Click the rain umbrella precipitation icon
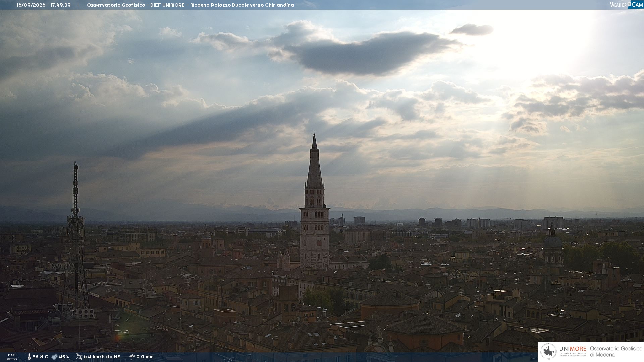 coord(132,357)
